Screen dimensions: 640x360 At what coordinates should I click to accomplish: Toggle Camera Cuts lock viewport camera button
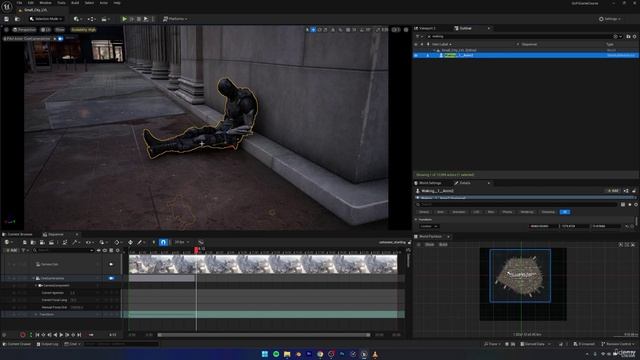tap(111, 264)
